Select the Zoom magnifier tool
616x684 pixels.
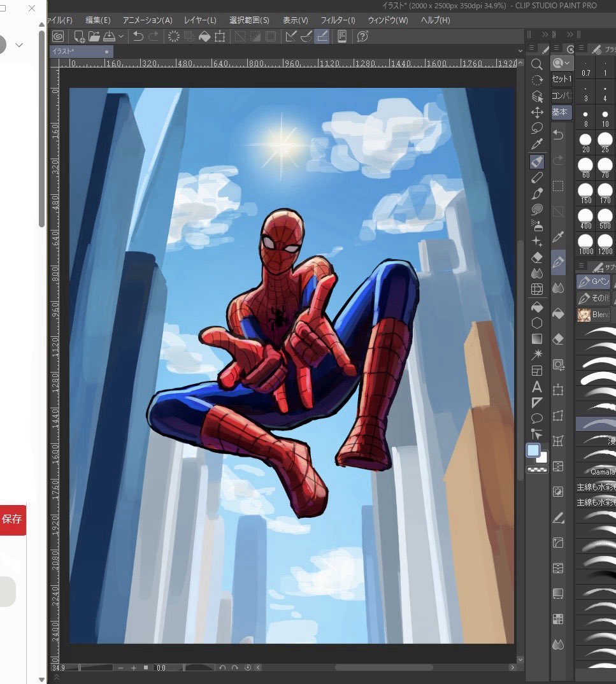(x=537, y=64)
